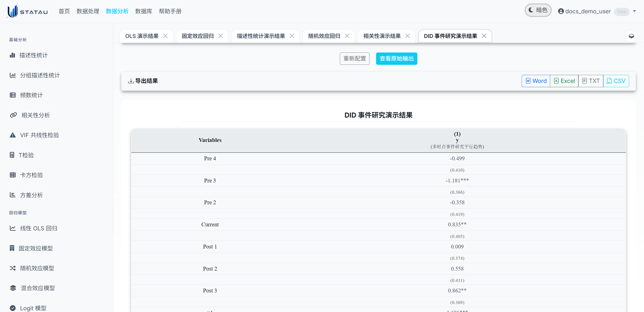Click the docs_demo_user username

coord(588,11)
